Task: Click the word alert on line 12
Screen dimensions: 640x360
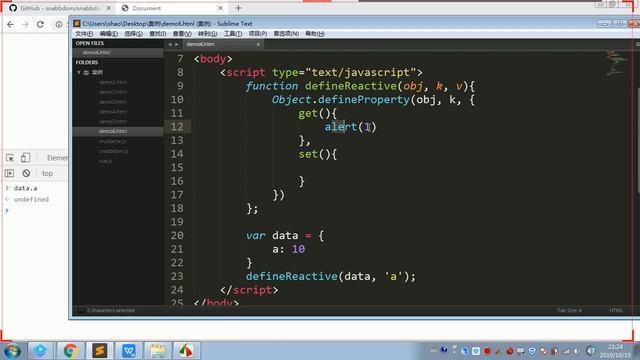Action: [341, 127]
